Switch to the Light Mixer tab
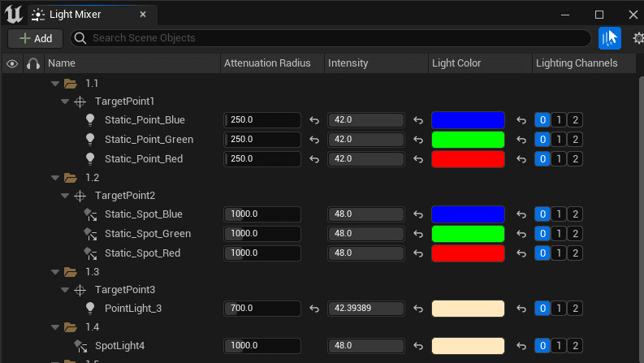The image size is (644, 363). click(x=92, y=15)
